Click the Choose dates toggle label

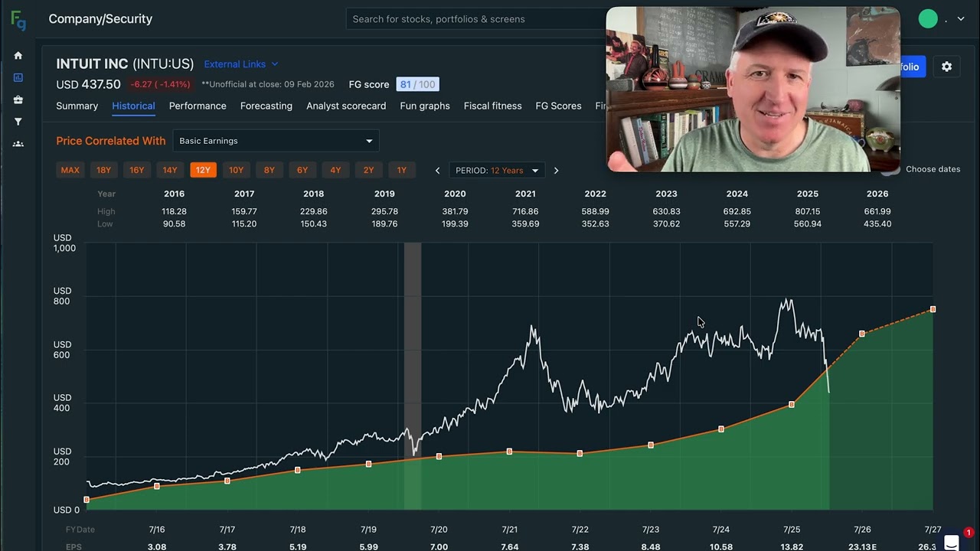tap(933, 169)
